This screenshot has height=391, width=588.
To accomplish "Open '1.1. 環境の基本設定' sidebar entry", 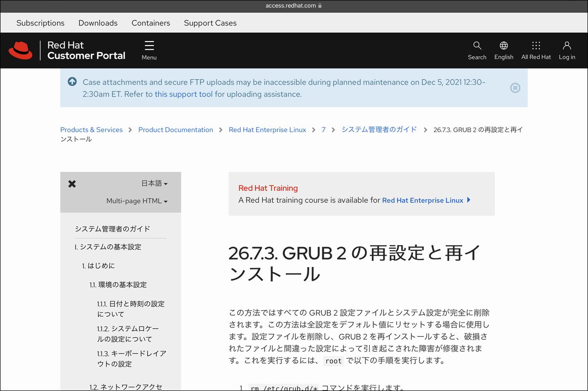I will point(118,285).
